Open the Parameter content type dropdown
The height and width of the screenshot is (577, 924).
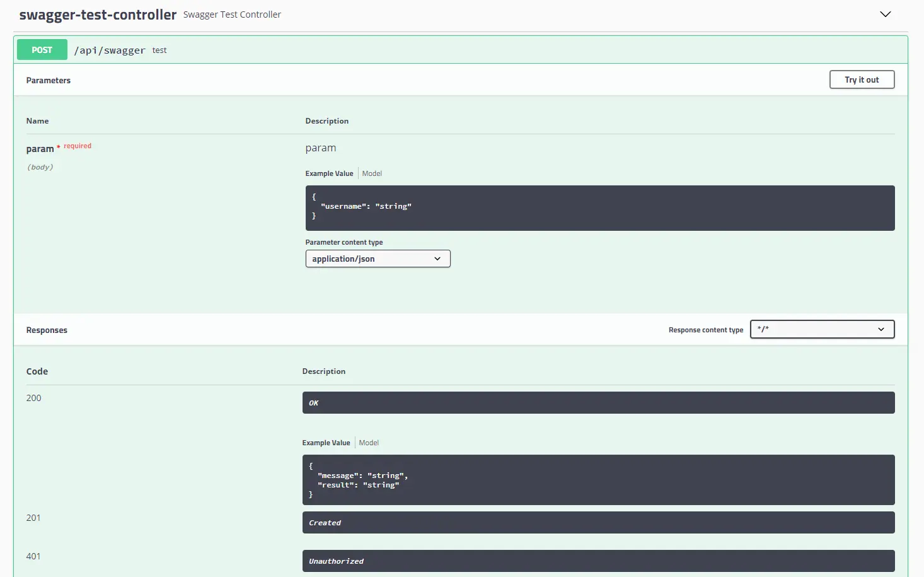pyautogui.click(x=378, y=259)
